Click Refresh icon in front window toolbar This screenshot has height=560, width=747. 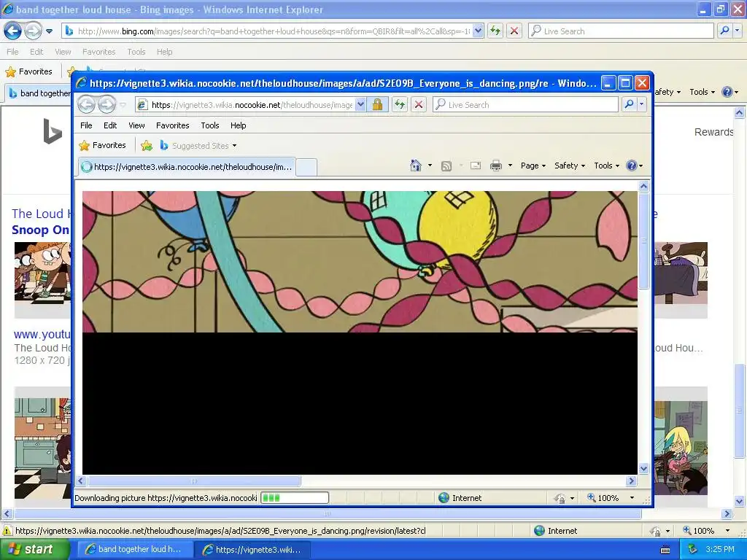coord(400,104)
